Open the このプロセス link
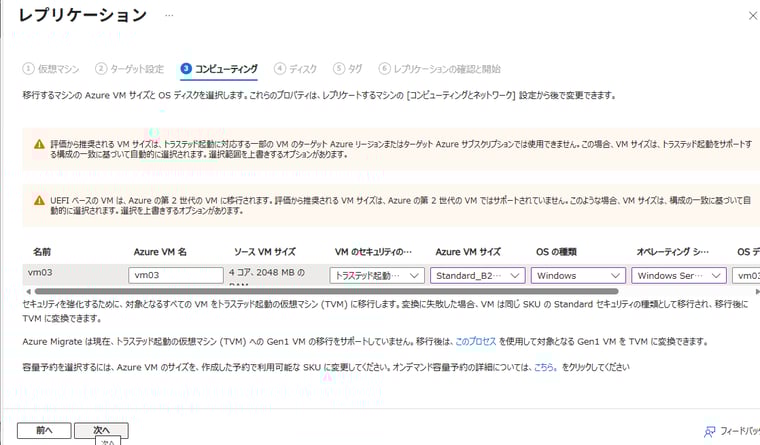Viewport: 760px width, 445px height. (x=475, y=341)
